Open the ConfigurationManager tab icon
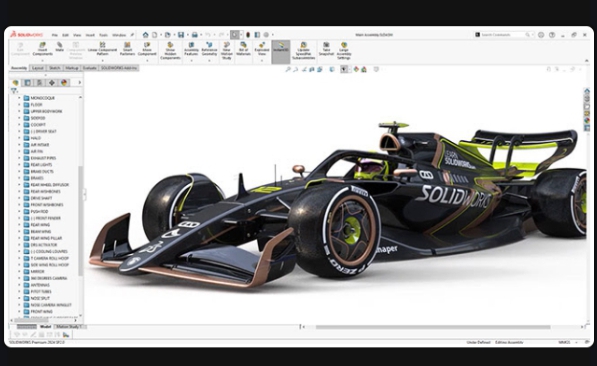Image resolution: width=597 pixels, height=366 pixels. tap(40, 83)
